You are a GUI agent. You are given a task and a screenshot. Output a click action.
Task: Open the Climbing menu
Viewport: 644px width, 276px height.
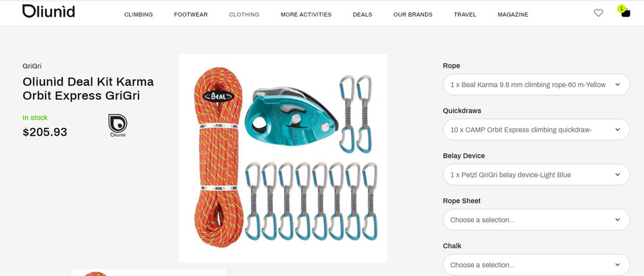pyautogui.click(x=138, y=14)
